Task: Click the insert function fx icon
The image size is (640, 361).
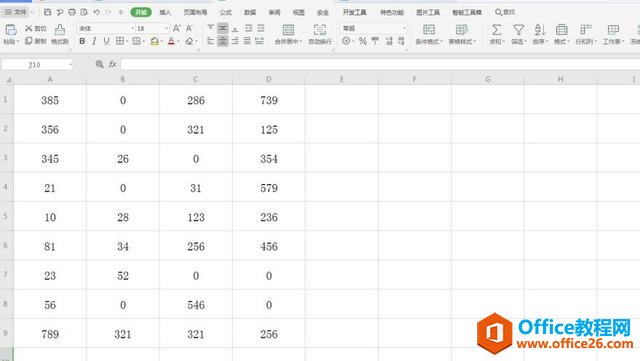Action: pyautogui.click(x=112, y=64)
